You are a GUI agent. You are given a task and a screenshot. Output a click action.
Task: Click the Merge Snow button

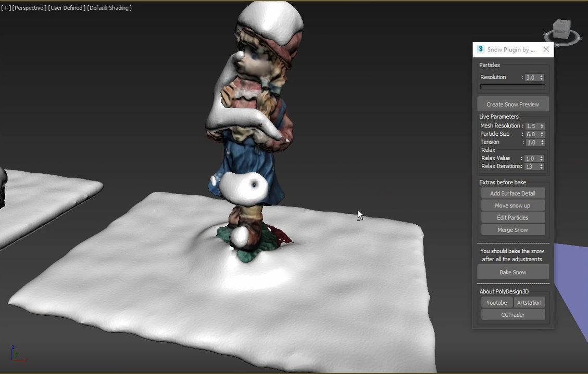[x=513, y=229]
